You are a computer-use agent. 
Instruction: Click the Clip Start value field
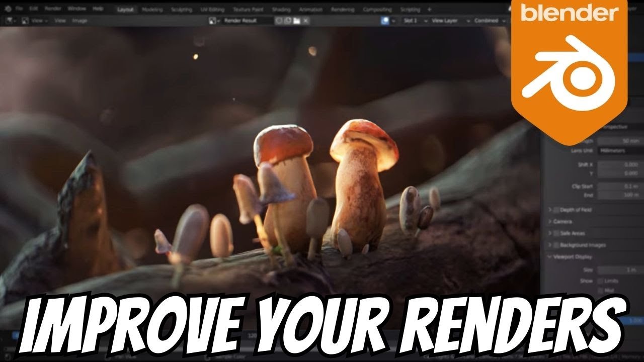620,187
